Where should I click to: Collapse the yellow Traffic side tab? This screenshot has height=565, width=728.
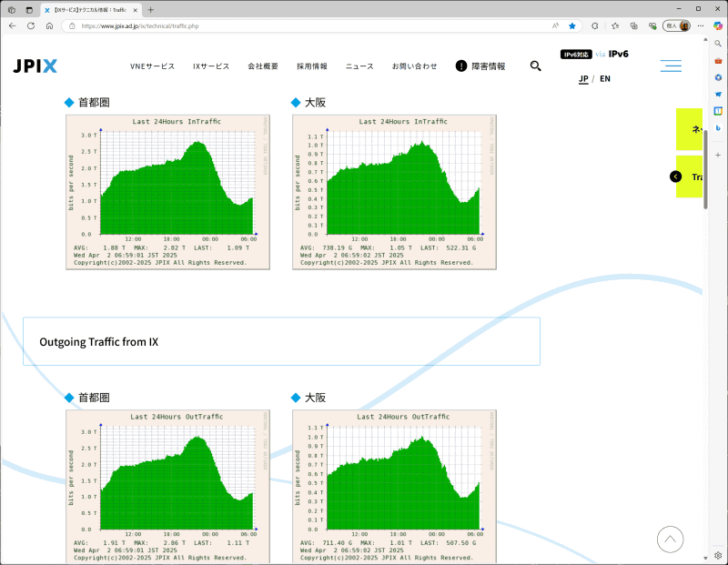tap(676, 177)
